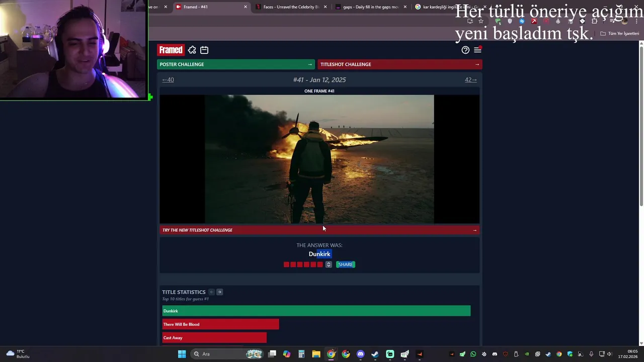Select the There Will Be Blood bar

(x=220, y=324)
